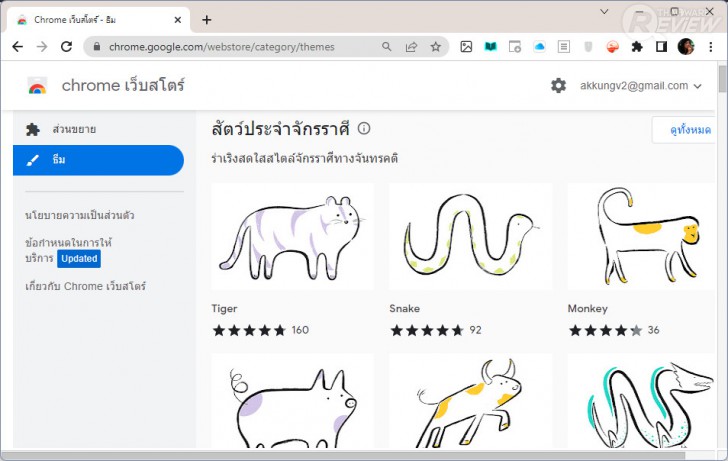Select the Chrome เว็บสโตร์ - ธีม tab
This screenshot has width=728, height=461.
click(98, 20)
